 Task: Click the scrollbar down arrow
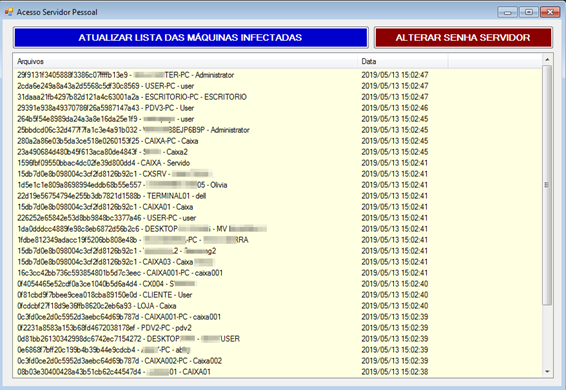[x=547, y=372]
